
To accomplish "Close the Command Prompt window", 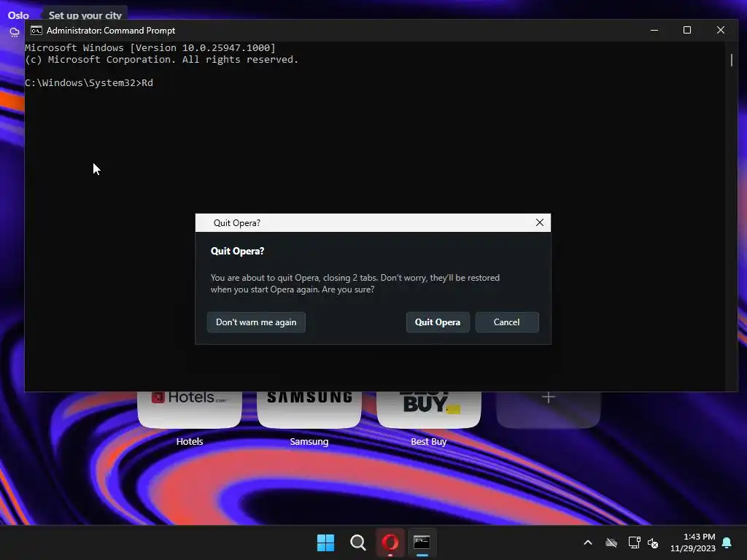I will (720, 30).
